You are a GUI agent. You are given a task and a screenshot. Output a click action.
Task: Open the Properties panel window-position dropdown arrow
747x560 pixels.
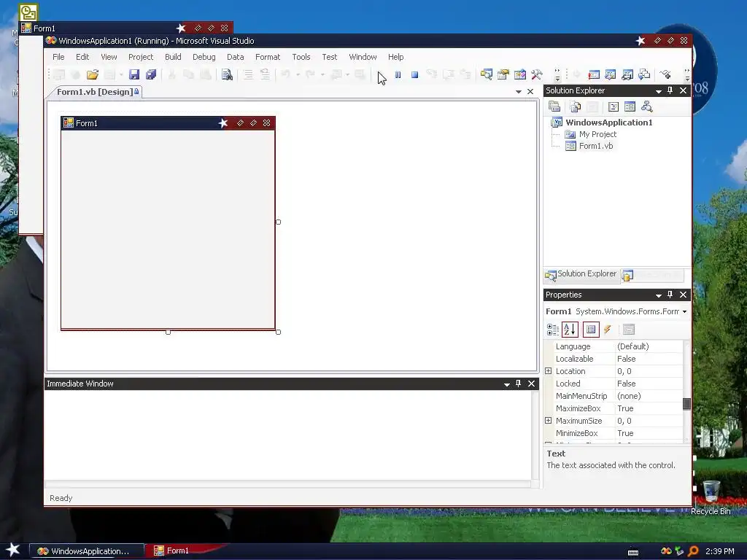[659, 295]
